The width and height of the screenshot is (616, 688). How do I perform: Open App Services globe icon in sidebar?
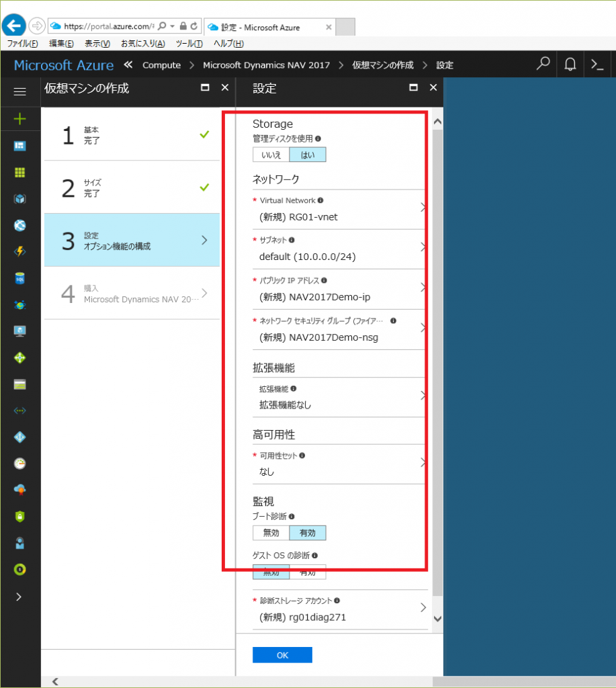pyautogui.click(x=19, y=226)
